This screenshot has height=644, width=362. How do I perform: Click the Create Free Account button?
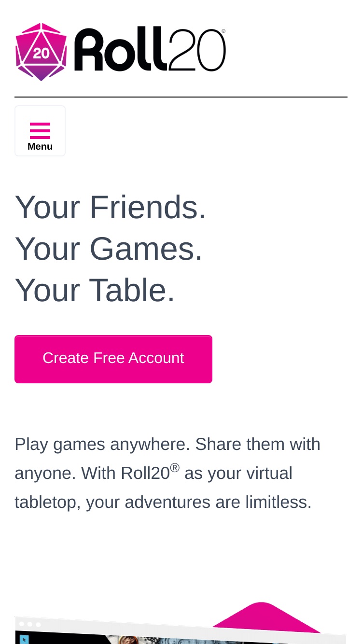(x=113, y=359)
